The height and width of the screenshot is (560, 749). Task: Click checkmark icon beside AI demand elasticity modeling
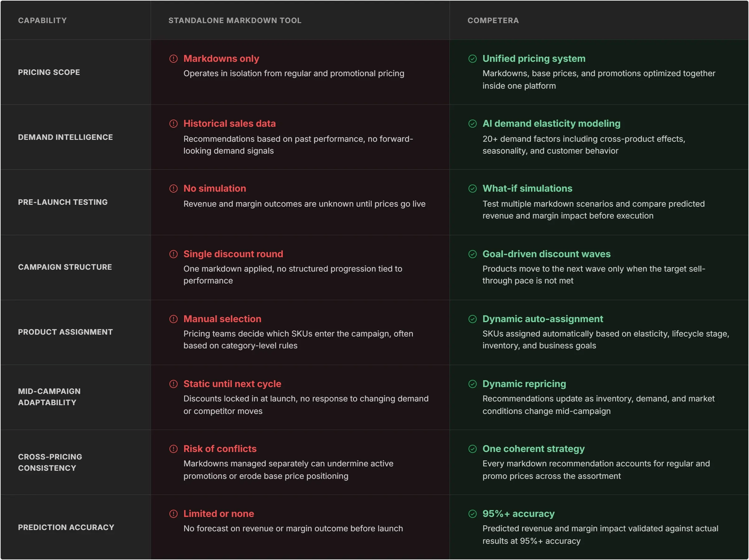pyautogui.click(x=472, y=124)
